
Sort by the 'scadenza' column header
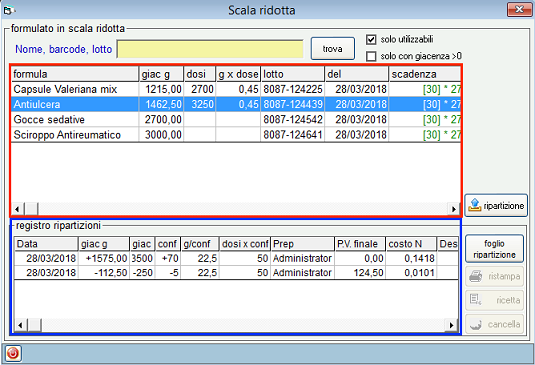425,74
